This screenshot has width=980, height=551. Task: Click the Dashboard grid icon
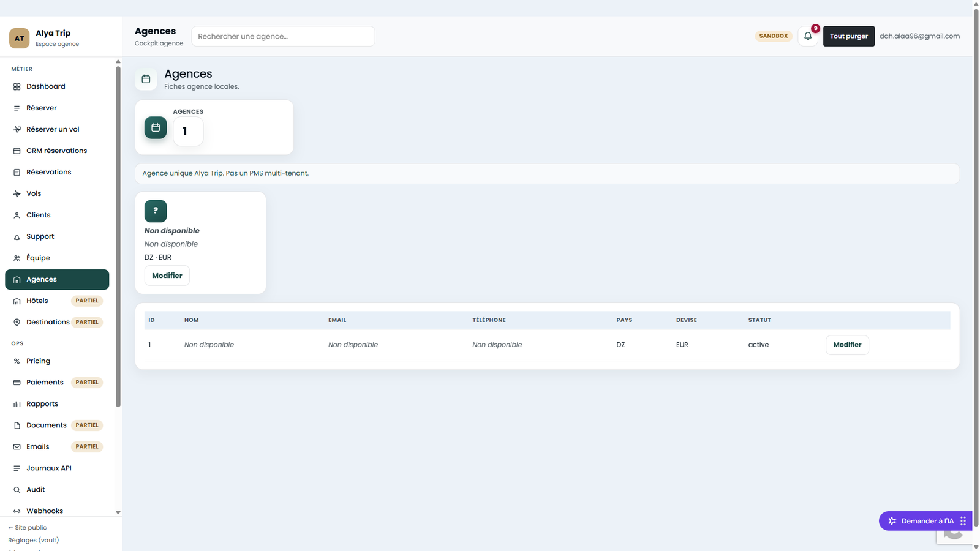coord(17,87)
